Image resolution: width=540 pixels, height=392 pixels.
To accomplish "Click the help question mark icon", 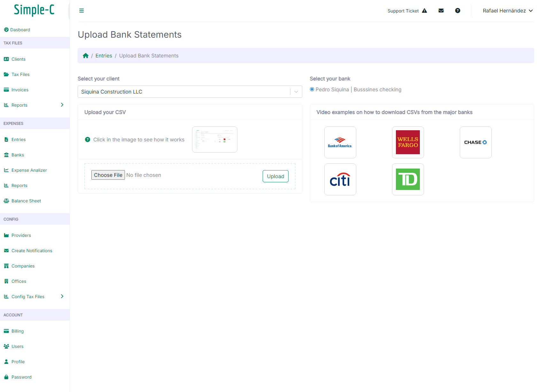I will coord(458,11).
